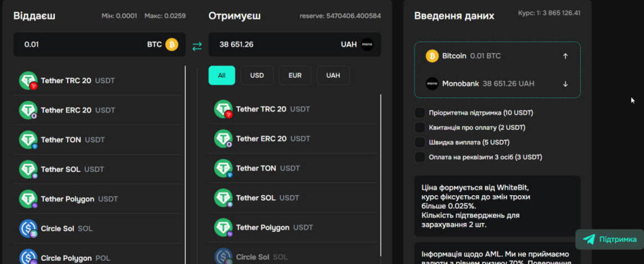
Task: Switch to the USD filter tab
Action: click(x=257, y=76)
